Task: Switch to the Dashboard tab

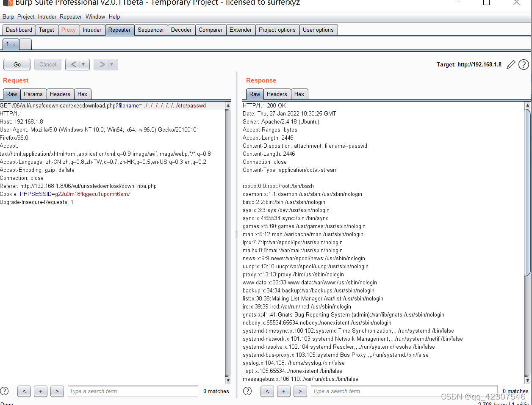Action: [19, 30]
